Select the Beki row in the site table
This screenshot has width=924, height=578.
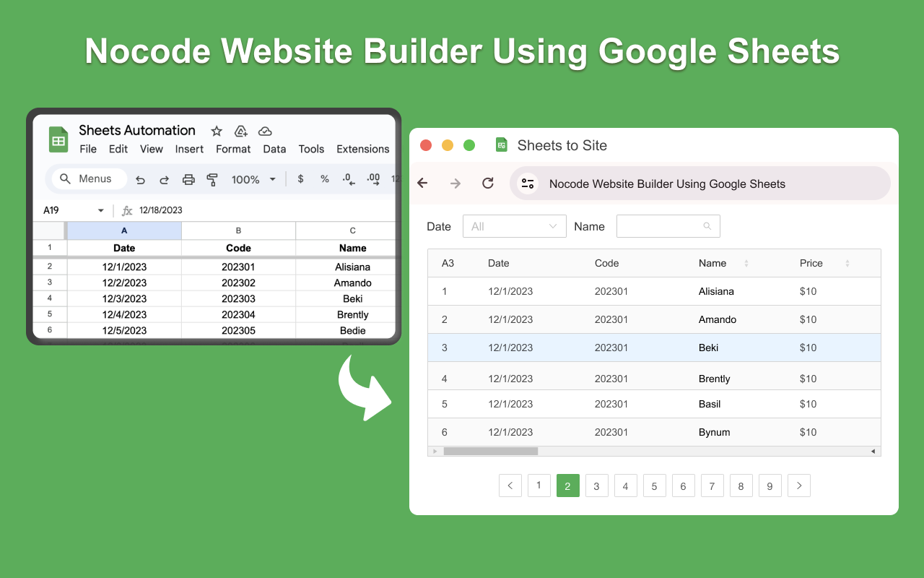(654, 348)
